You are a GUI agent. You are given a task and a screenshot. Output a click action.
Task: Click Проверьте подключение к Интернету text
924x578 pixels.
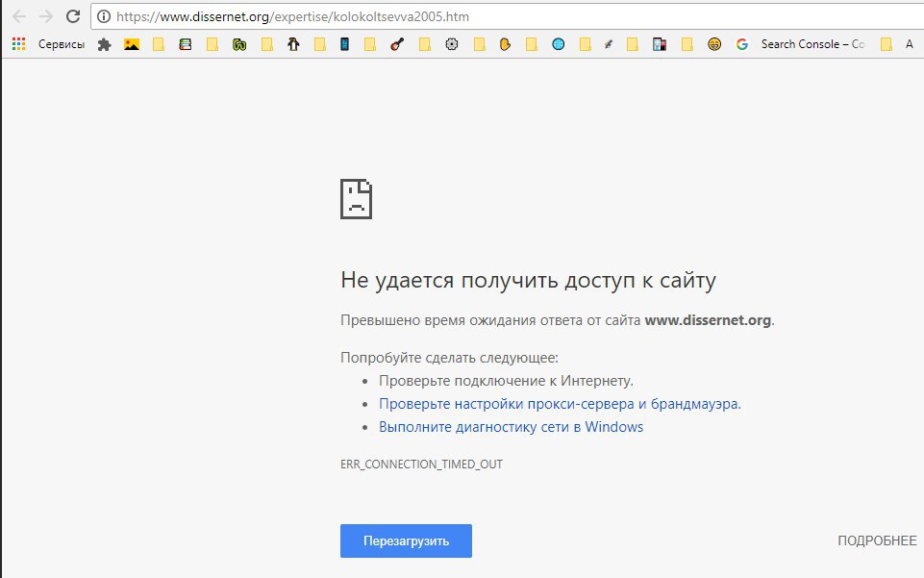point(506,381)
